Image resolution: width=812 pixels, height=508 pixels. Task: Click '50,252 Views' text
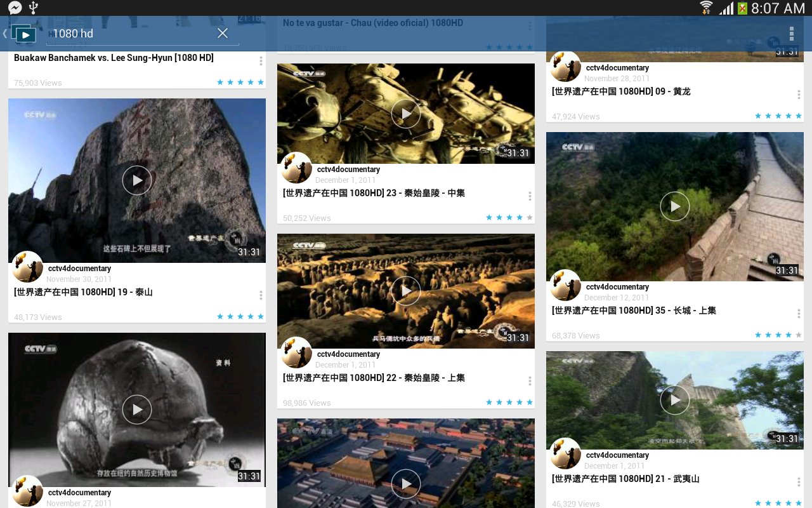coord(307,218)
